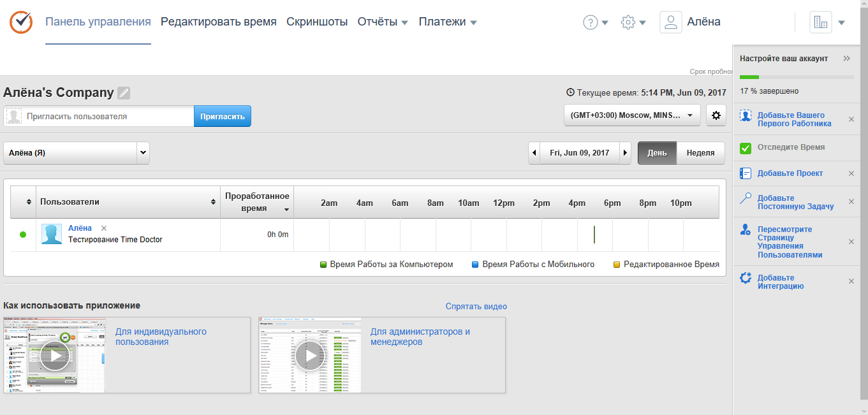Viewport: 868px width, 415px height.
Task: Go to next day arrow
Action: tap(626, 153)
